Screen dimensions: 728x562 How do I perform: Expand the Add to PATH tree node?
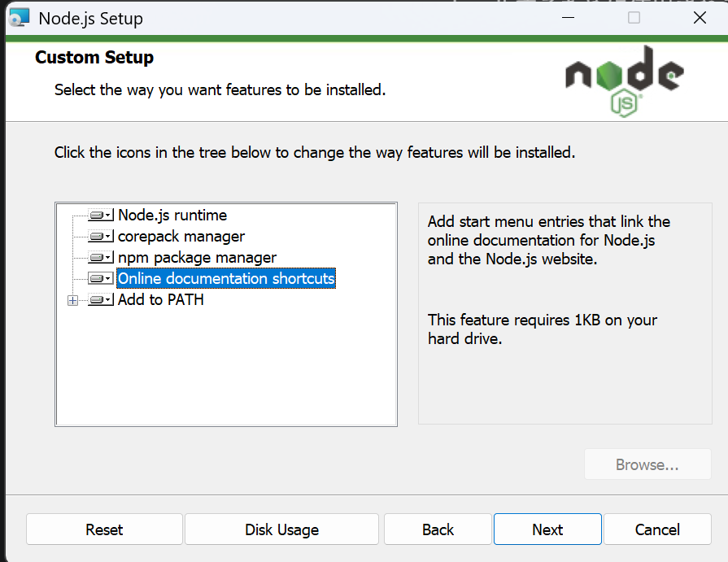coord(73,300)
